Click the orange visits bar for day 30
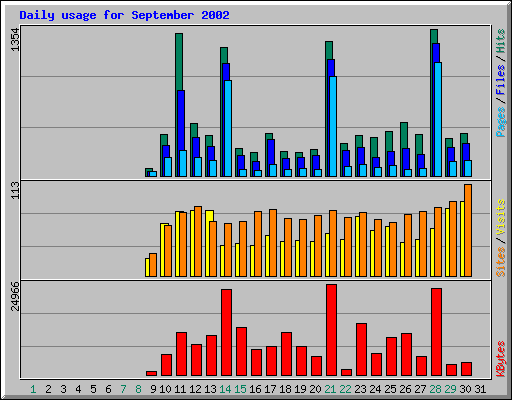 click(468, 230)
